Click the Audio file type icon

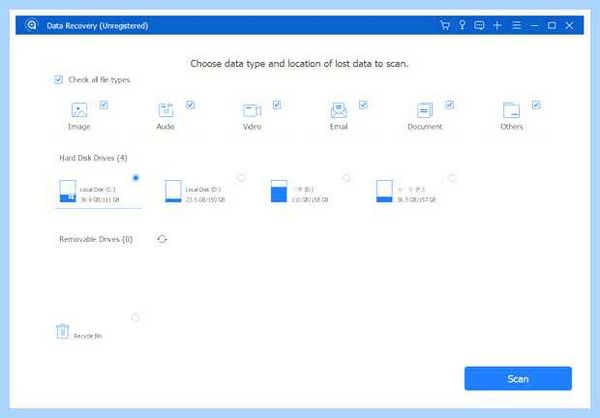(x=166, y=110)
